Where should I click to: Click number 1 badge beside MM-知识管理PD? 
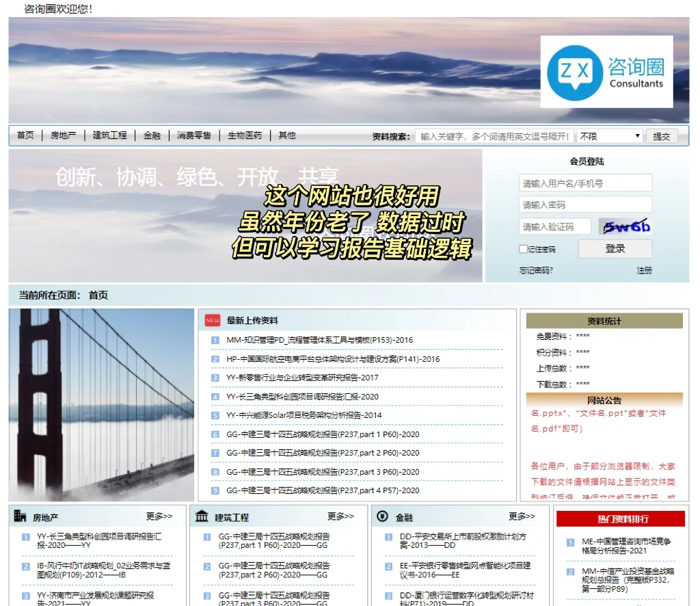click(x=215, y=341)
